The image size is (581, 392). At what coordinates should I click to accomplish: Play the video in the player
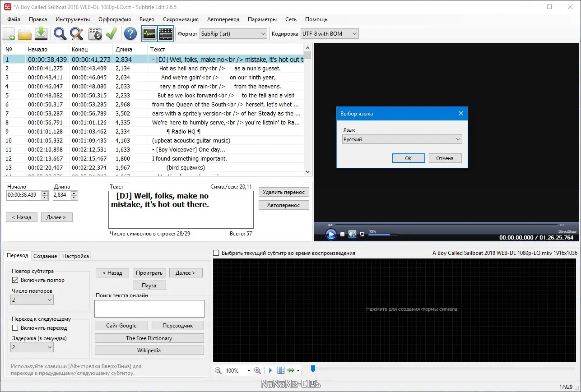(x=331, y=234)
